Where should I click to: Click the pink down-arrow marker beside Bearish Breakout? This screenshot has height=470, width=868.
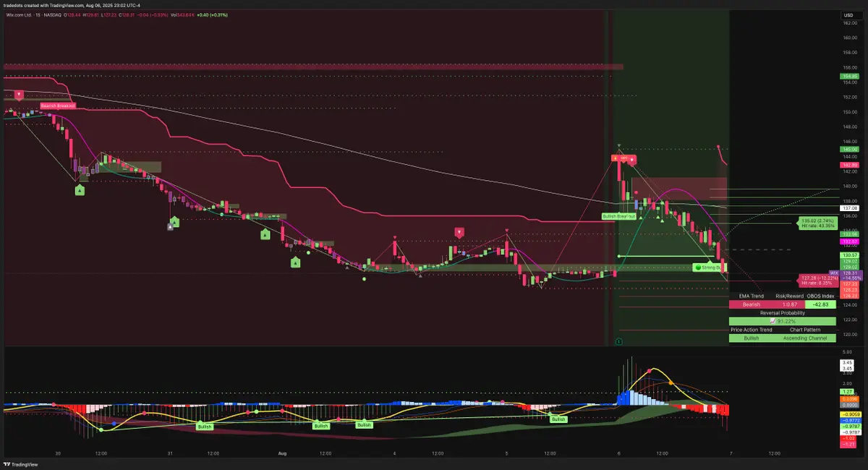pos(19,95)
